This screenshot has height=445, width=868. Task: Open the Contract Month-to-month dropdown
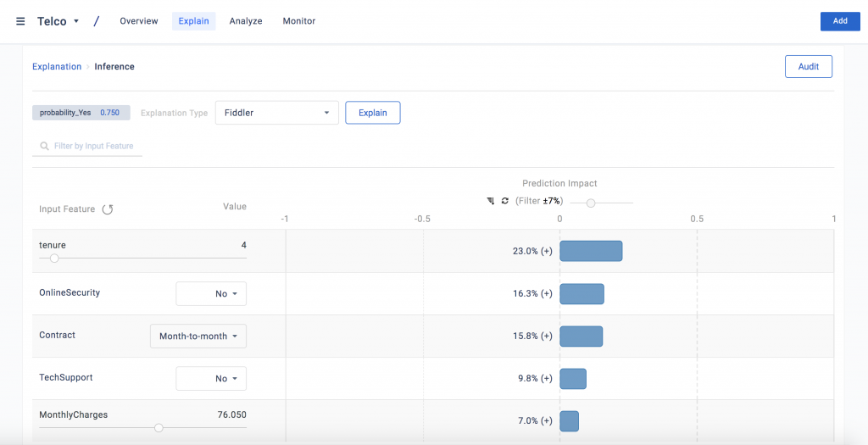pos(198,337)
